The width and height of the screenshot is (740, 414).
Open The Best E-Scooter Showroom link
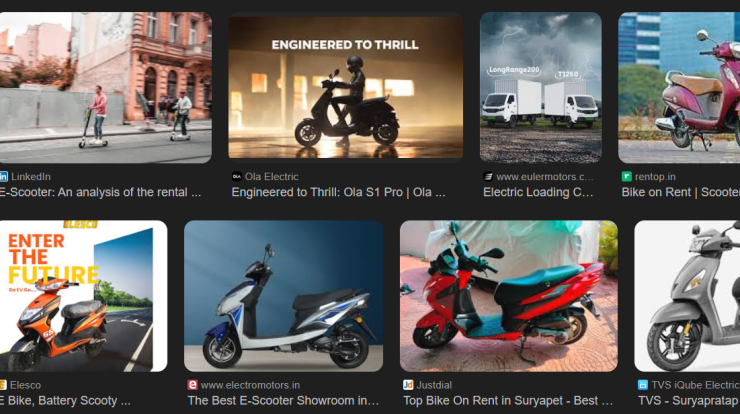pyautogui.click(x=283, y=400)
